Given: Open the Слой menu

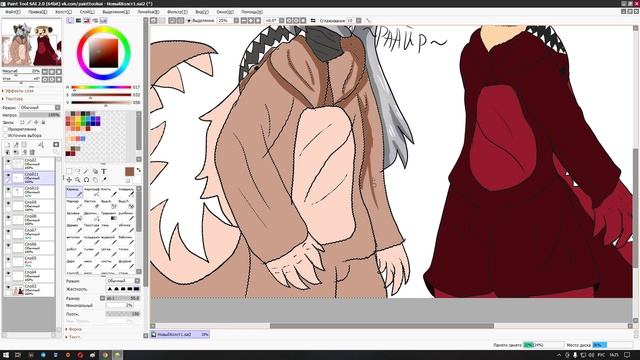Looking at the screenshot, I should tap(87, 12).
